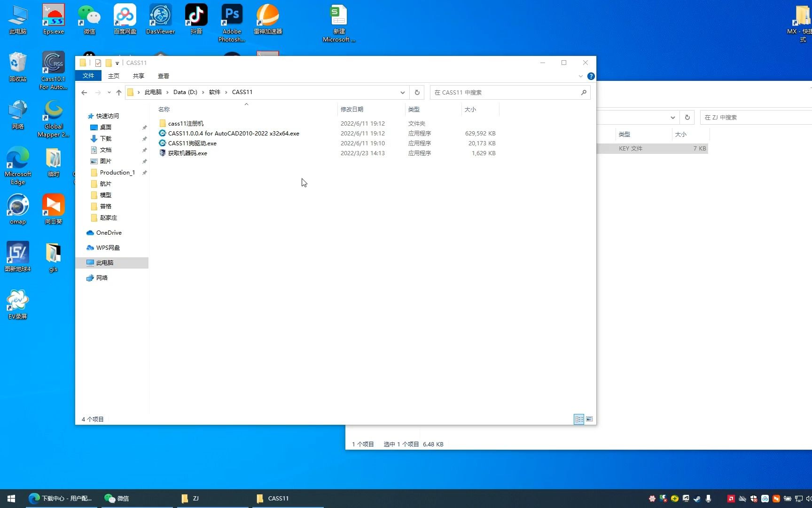Open the 抖音 desktop shortcut
This screenshot has height=508, width=812.
coord(196,14)
